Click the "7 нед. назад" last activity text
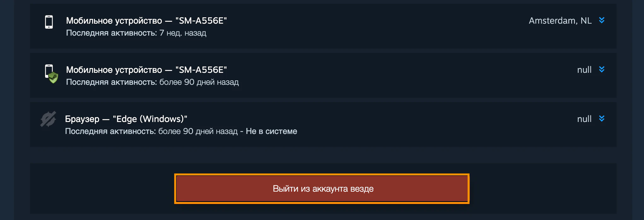Screen dimensions: 644x220 pyautogui.click(x=183, y=33)
